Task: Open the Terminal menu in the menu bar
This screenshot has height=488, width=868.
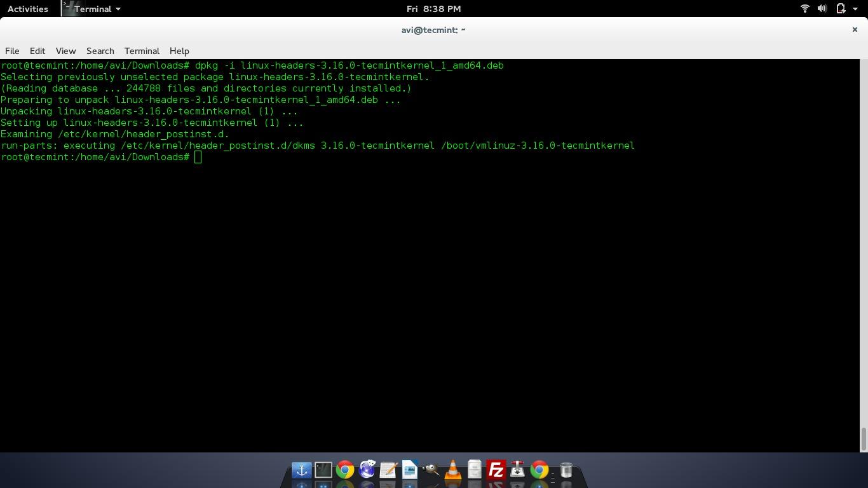Action: [142, 51]
